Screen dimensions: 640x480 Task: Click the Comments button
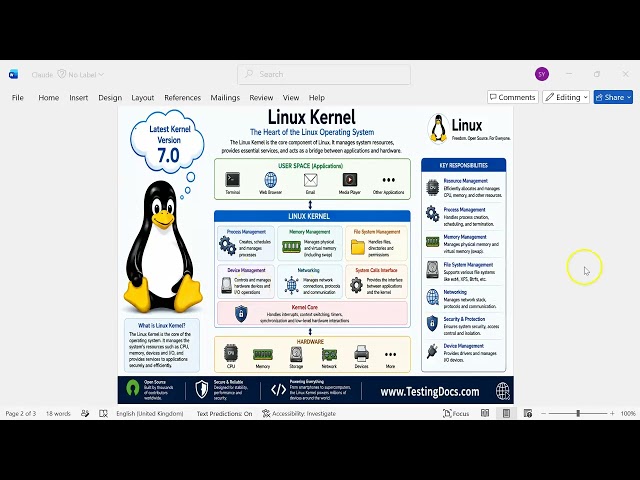click(513, 97)
